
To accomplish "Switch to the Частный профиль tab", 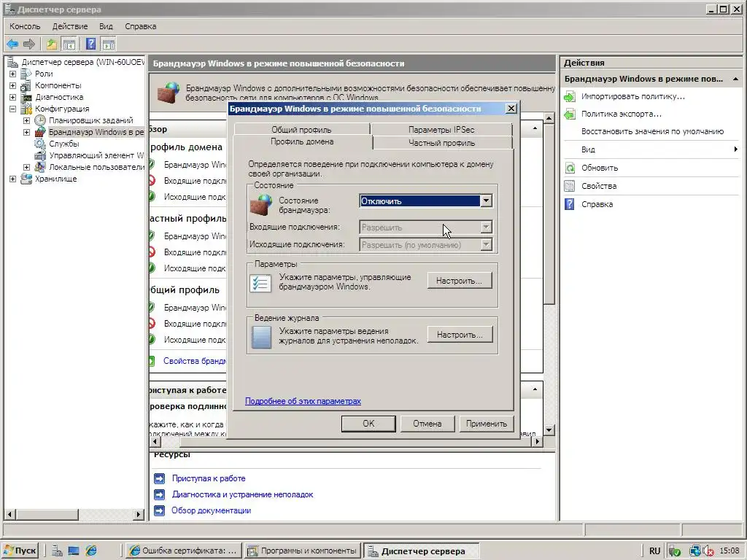I will click(441, 143).
